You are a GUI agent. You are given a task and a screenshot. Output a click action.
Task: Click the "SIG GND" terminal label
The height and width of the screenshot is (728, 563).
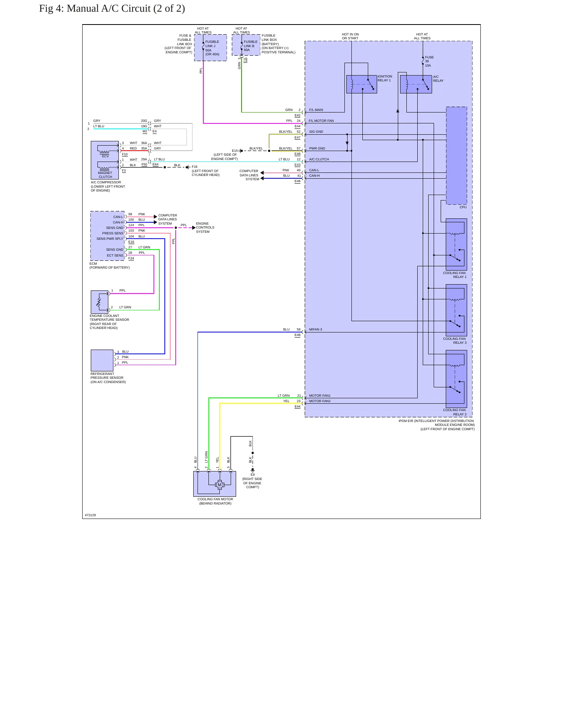[316, 132]
